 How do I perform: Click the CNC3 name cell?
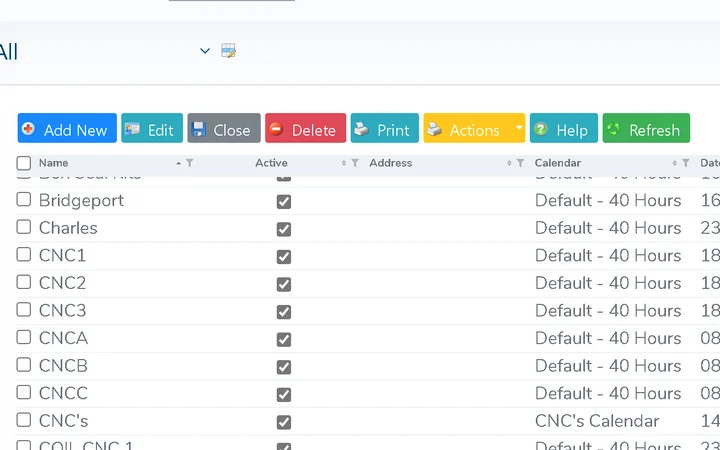click(x=62, y=311)
